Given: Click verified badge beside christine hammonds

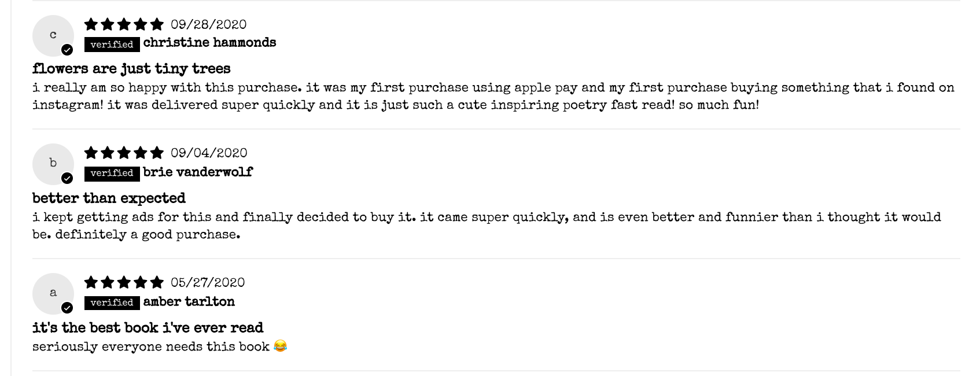Looking at the screenshot, I should click(112, 45).
